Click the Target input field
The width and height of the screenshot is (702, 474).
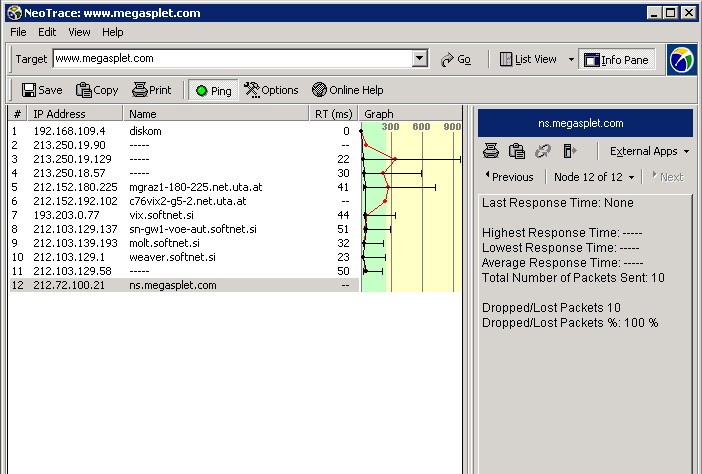(x=232, y=58)
